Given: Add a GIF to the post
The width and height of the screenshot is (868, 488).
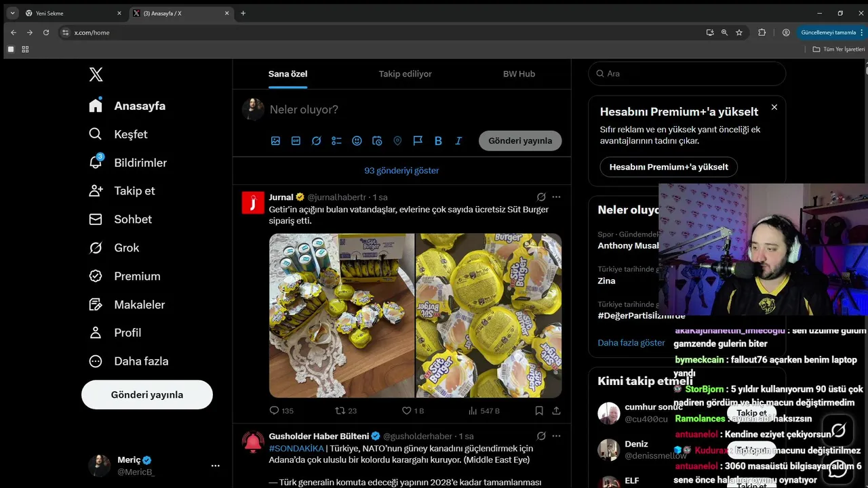Looking at the screenshot, I should (x=296, y=141).
